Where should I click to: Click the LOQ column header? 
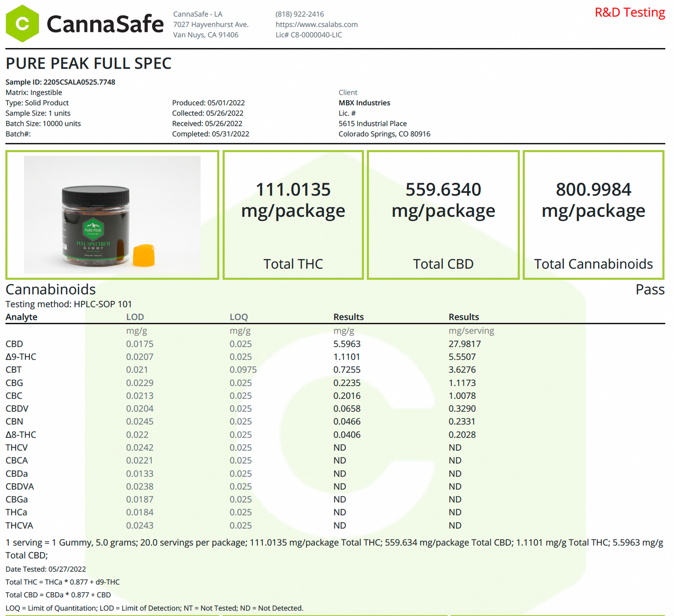pos(238,317)
